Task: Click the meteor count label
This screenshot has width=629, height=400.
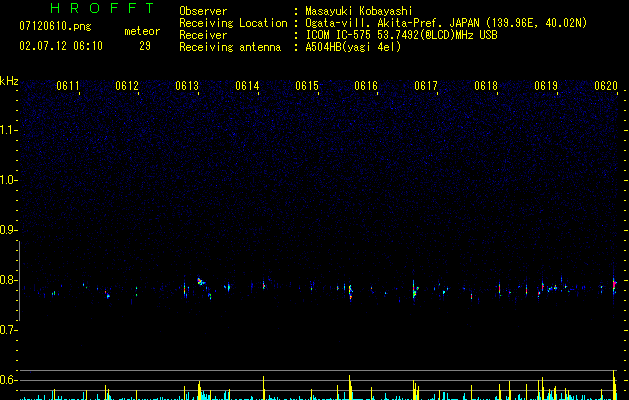Action: 142,31
